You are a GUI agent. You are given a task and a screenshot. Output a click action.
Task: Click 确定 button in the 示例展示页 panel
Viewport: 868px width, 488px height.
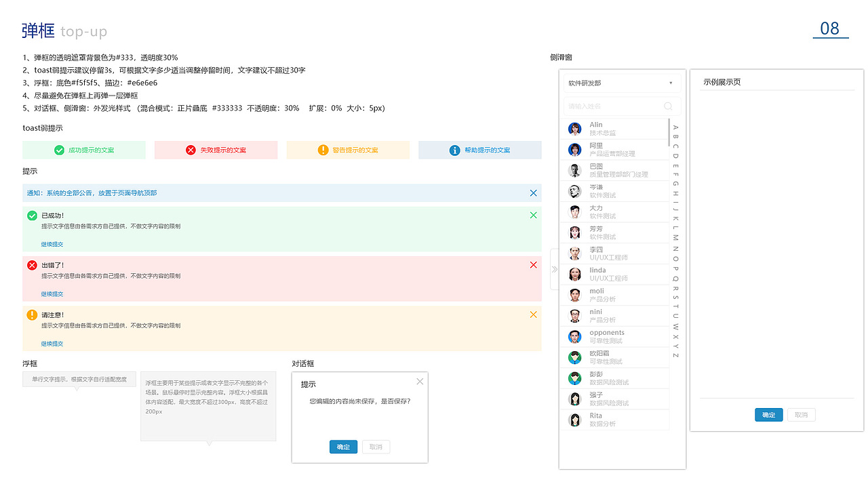(x=769, y=415)
